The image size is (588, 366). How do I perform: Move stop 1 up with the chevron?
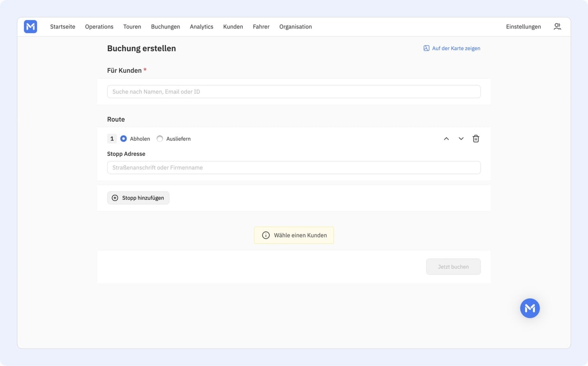[x=446, y=139]
